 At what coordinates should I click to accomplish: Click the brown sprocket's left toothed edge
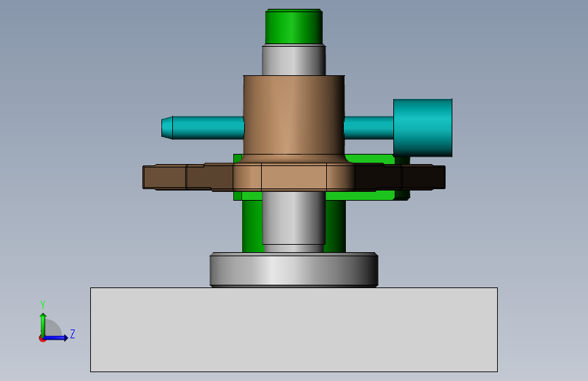(x=164, y=177)
